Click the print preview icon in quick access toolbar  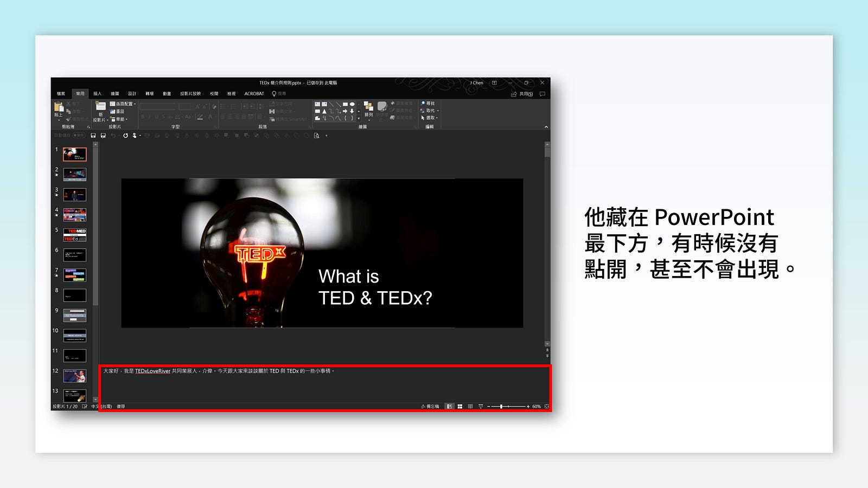coord(317,136)
